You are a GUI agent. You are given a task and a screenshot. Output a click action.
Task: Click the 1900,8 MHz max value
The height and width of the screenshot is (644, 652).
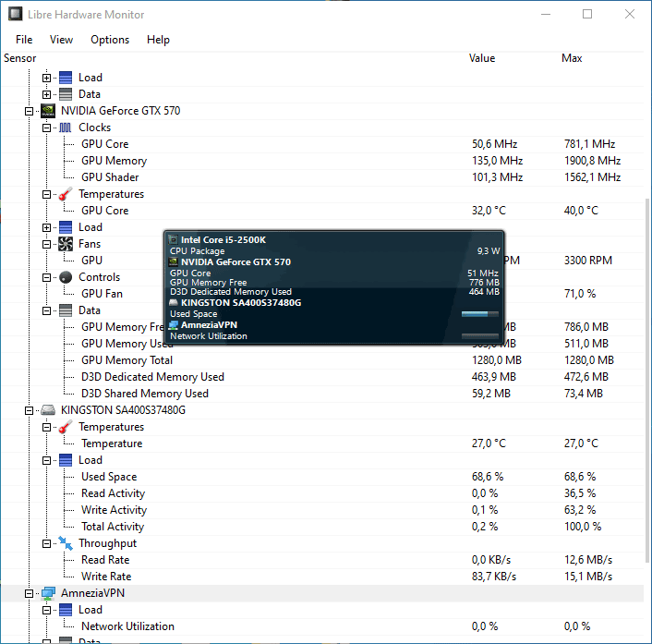[x=592, y=161]
